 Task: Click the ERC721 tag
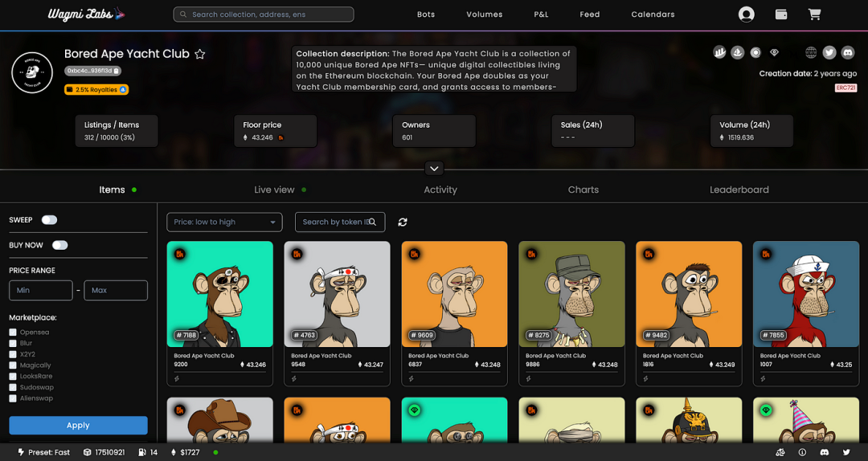[x=845, y=88]
